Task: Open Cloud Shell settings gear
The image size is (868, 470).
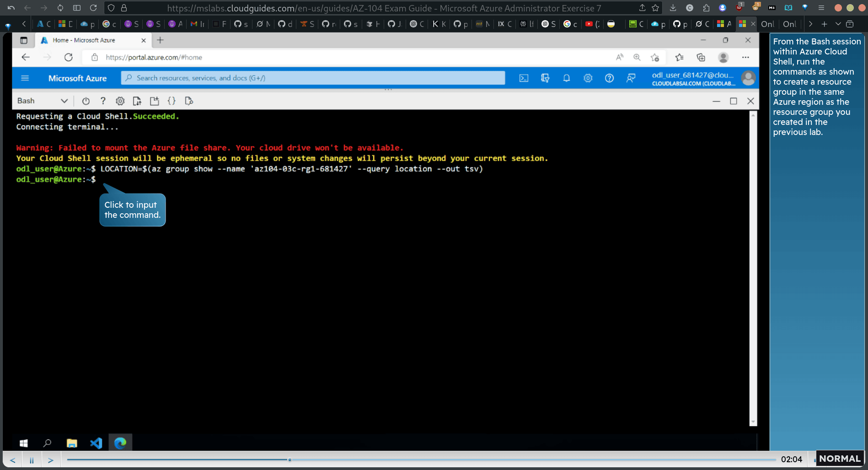Action: 120,101
